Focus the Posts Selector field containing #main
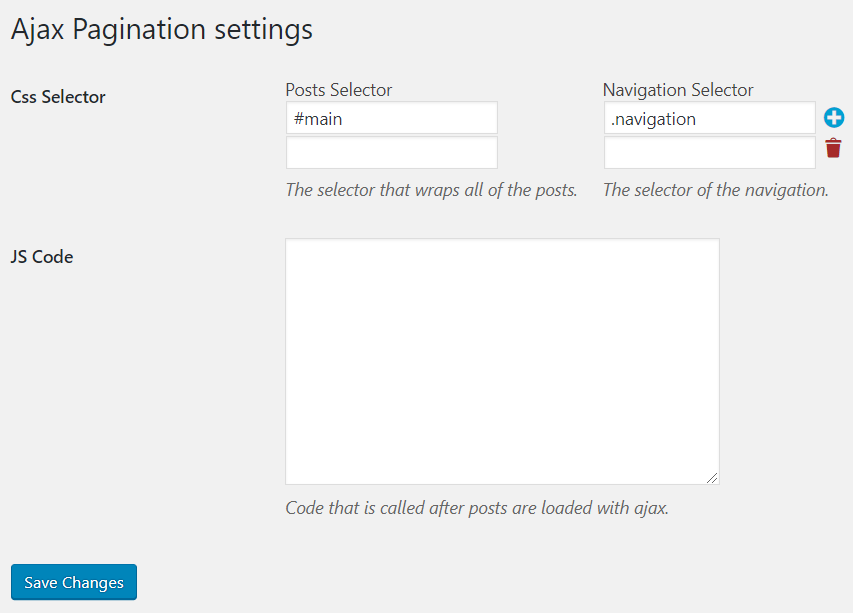 point(391,118)
